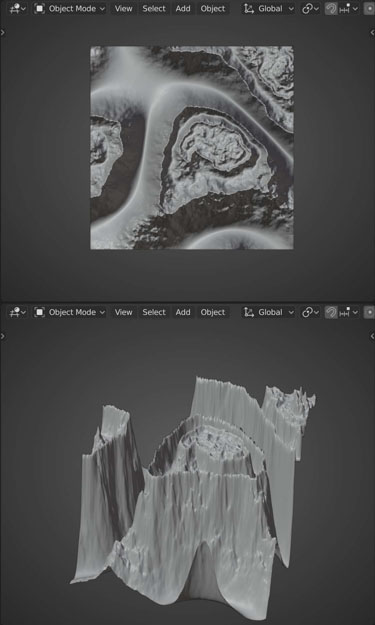Open Global orientation dropdown in lower viewport
The width and height of the screenshot is (375, 625).
click(269, 312)
